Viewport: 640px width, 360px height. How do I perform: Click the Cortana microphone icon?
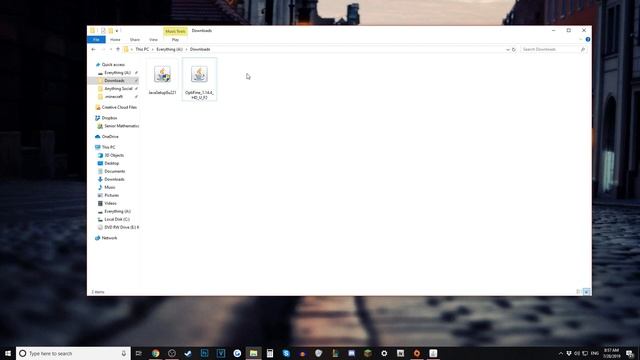[124, 353]
